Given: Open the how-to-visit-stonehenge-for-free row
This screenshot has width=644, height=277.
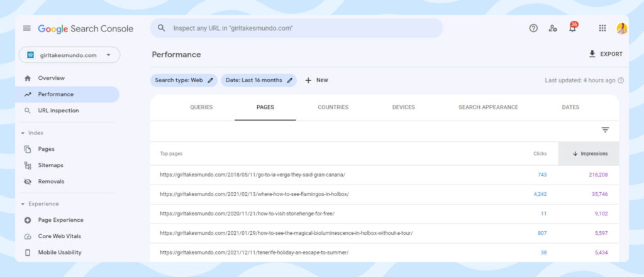Looking at the screenshot, I should [x=384, y=214].
